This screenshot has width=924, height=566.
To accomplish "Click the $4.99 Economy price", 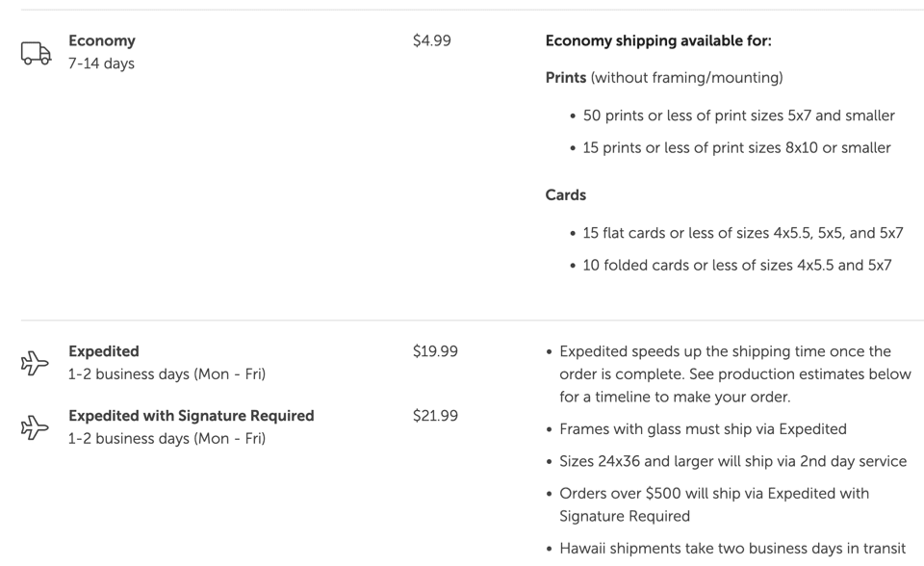I will pyautogui.click(x=431, y=40).
